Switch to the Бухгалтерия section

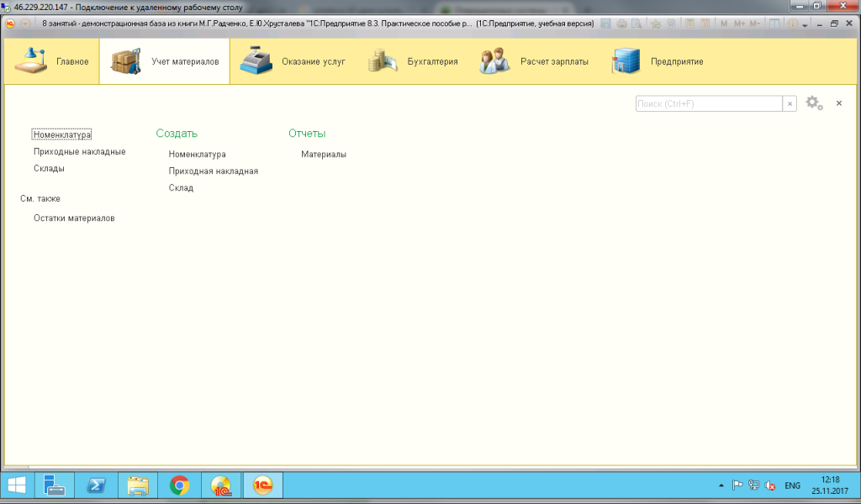pos(412,61)
